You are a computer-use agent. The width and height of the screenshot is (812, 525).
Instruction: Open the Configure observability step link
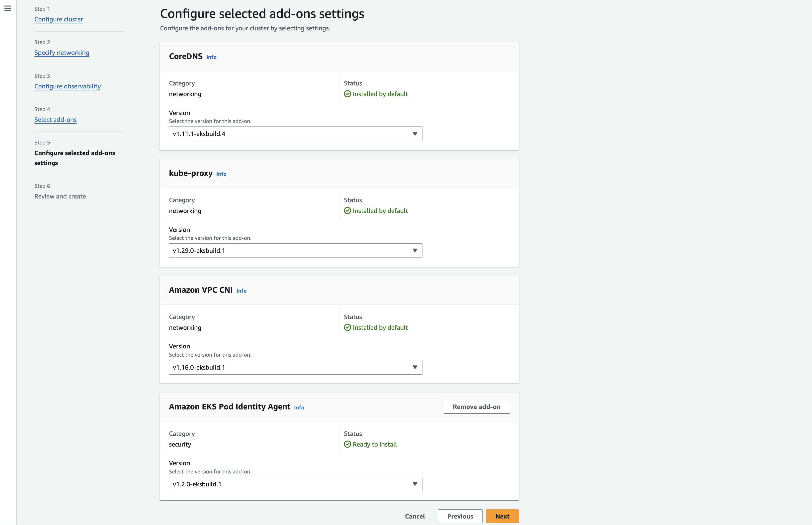pyautogui.click(x=67, y=86)
